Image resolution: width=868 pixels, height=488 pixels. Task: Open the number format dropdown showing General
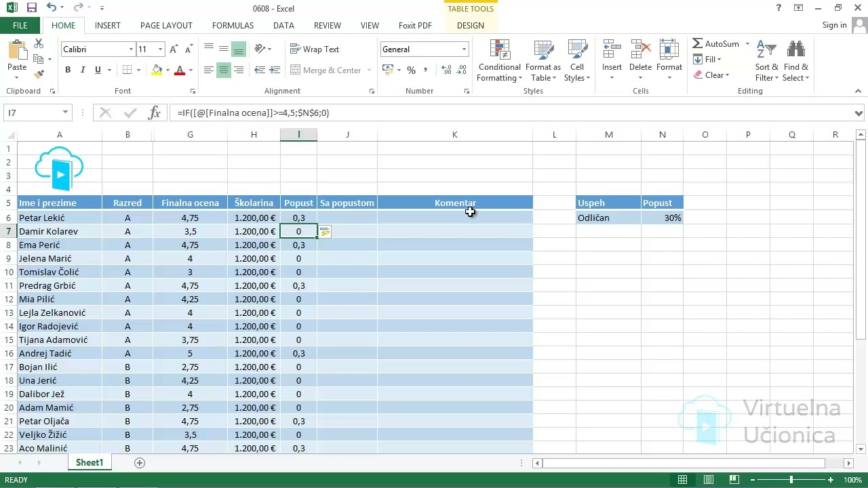point(465,49)
